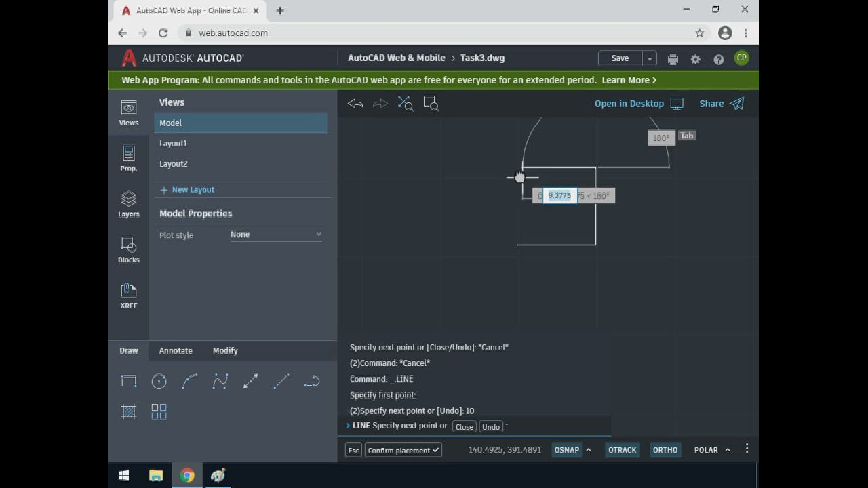Bookmark this page with the star
This screenshot has width=868, height=488.
pyautogui.click(x=700, y=33)
